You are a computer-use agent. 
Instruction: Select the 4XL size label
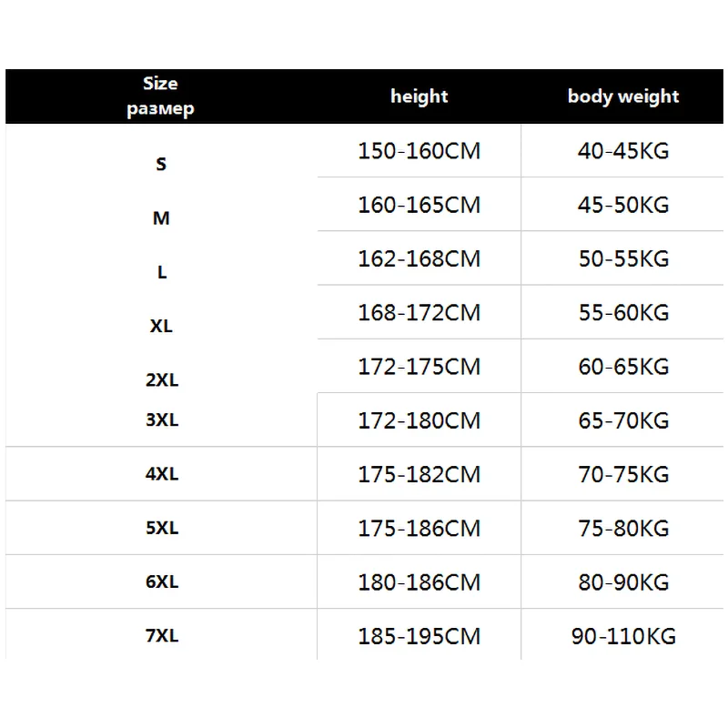(162, 474)
